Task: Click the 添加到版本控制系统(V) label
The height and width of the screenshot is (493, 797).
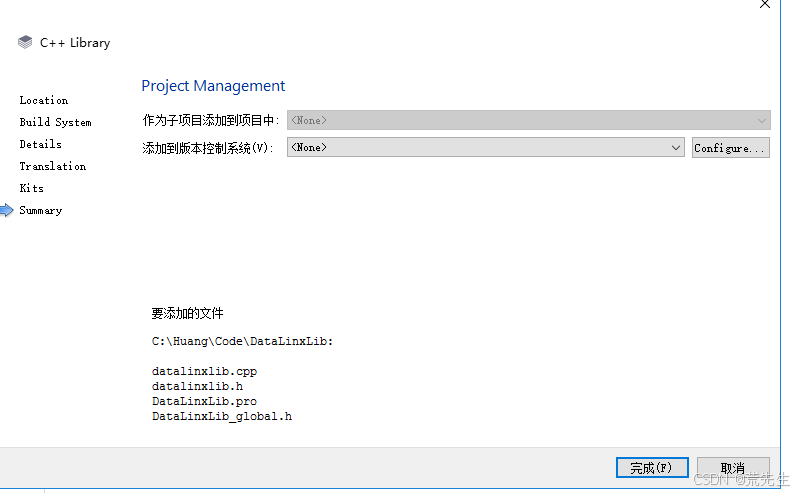Action: click(x=208, y=148)
